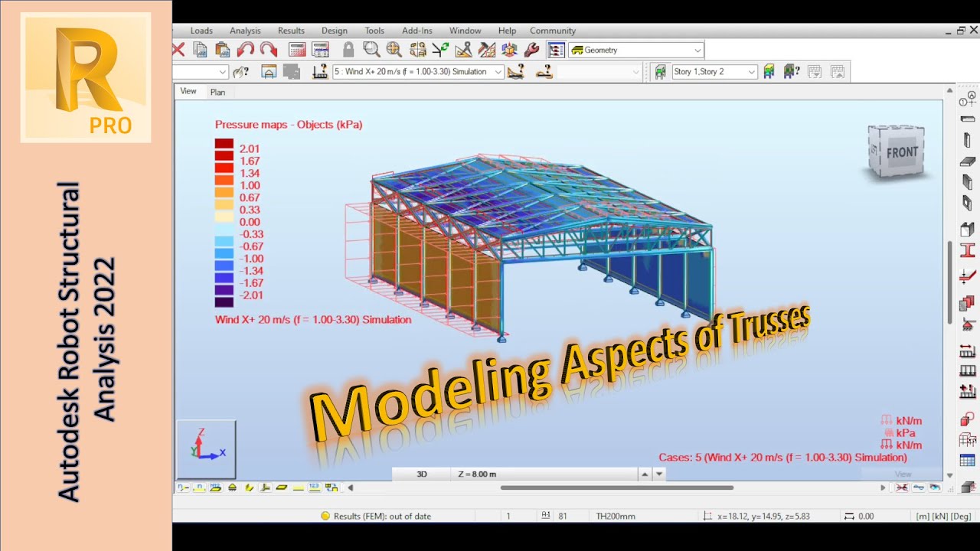Open Loads menu
The width and height of the screenshot is (980, 551).
point(201,31)
